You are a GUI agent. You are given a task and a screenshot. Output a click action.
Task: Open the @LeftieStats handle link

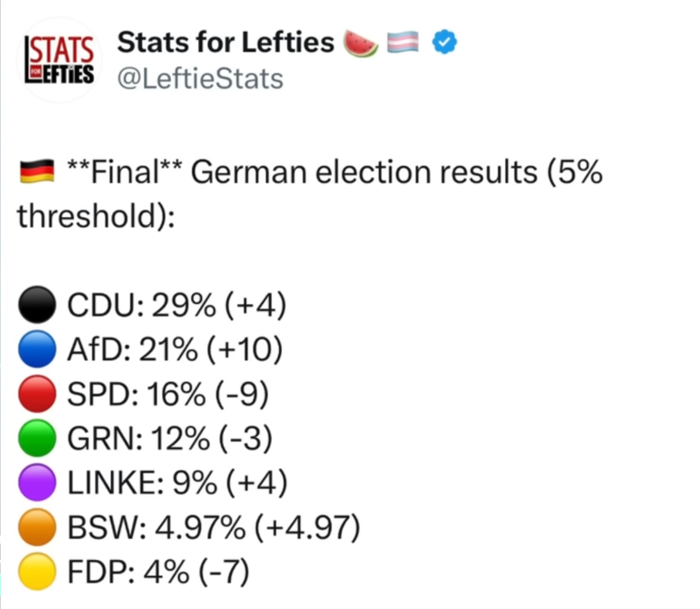pos(200,79)
